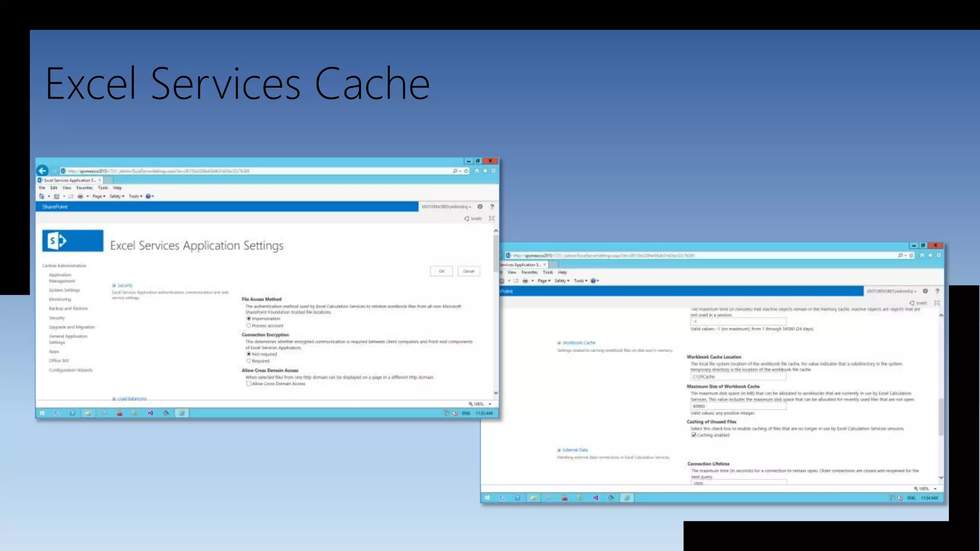Open View menu in left window

click(67, 188)
